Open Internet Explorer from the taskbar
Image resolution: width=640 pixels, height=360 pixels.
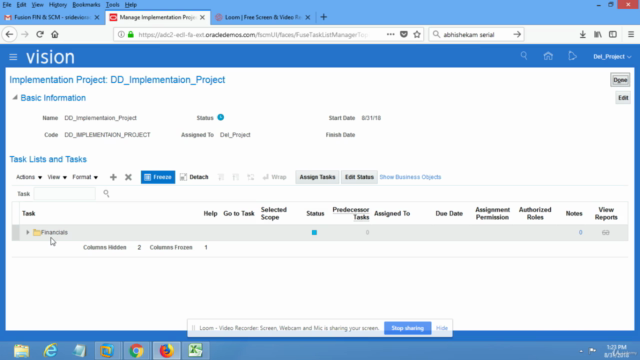51,351
